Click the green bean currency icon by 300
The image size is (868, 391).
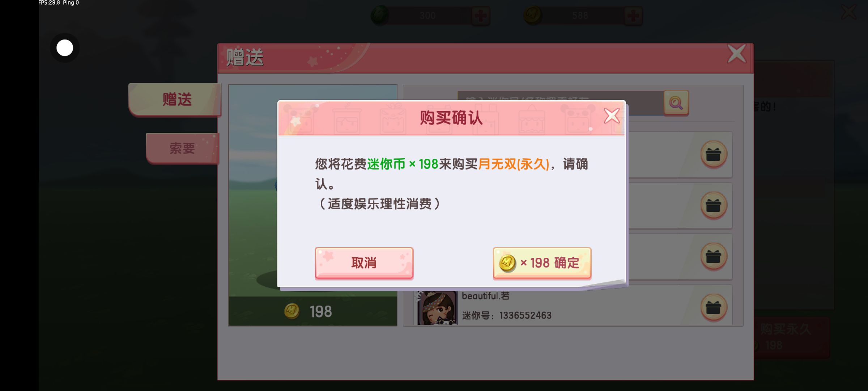pos(380,15)
